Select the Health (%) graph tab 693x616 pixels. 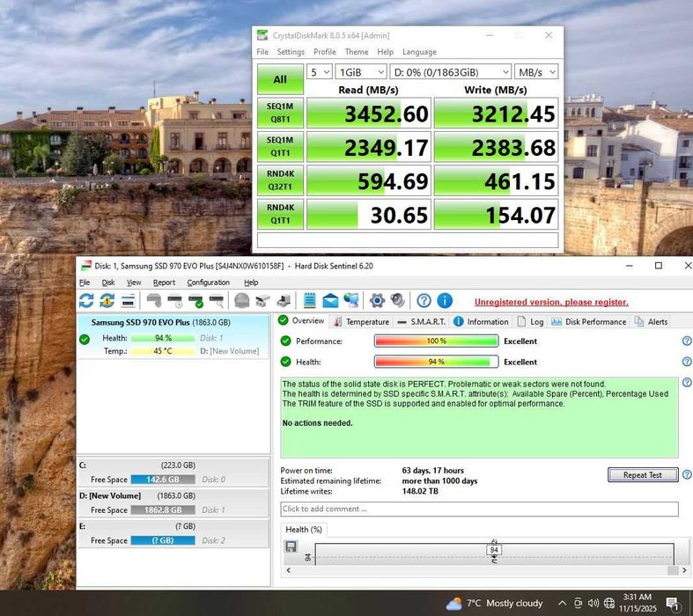coord(304,529)
